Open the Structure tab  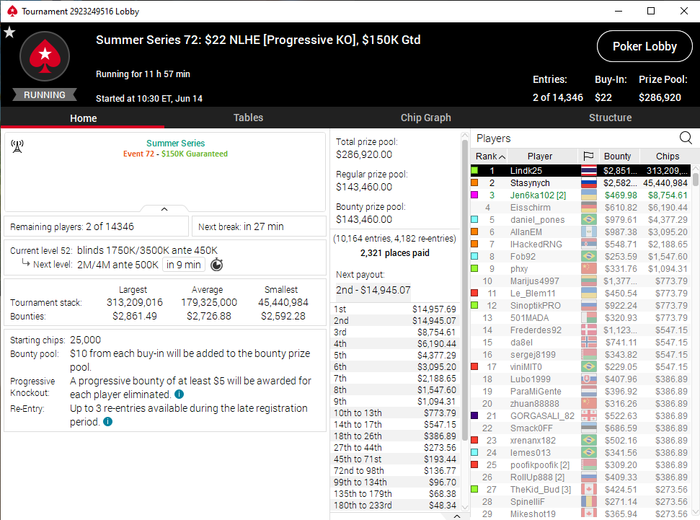click(610, 118)
